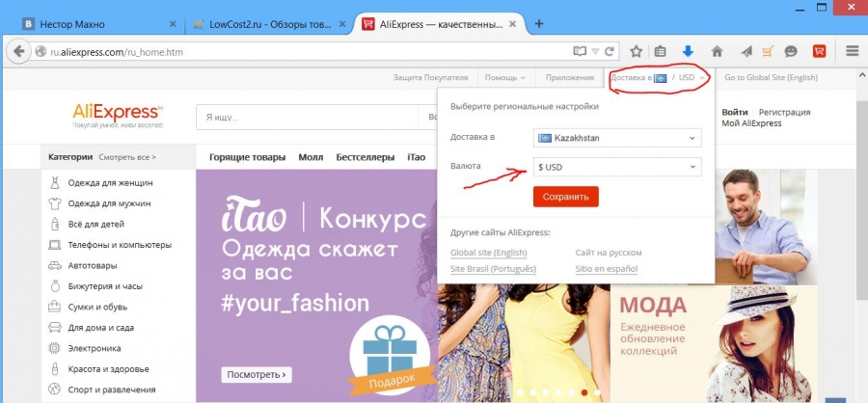This screenshot has height=403, width=868.
Task: Click the bottle icon for Всё для детей
Action: pyautogui.click(x=54, y=225)
